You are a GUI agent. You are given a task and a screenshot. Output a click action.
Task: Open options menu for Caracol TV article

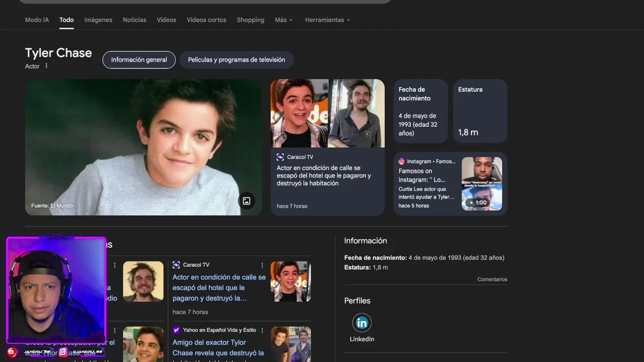coord(262,265)
